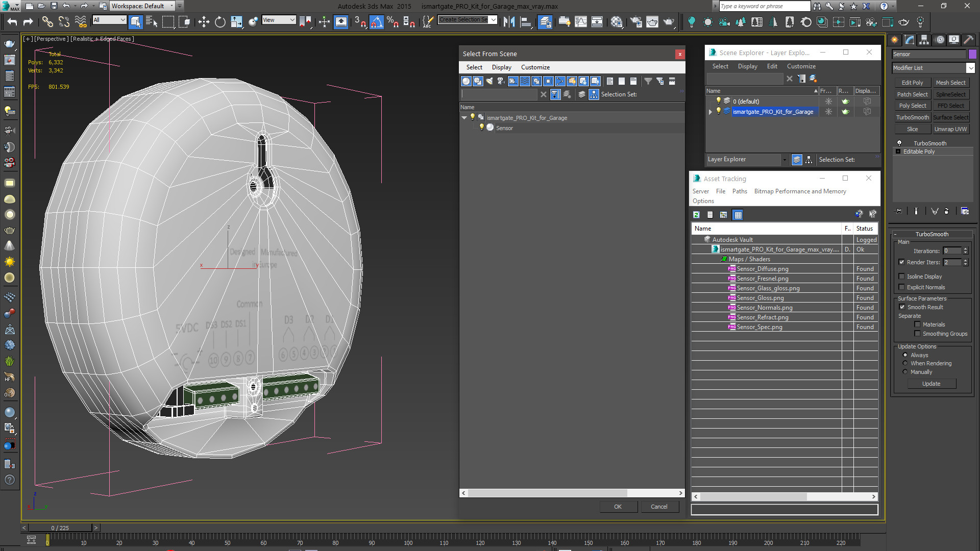Click the Bind to Space Warp icon
The width and height of the screenshot is (980, 551).
(81, 22)
